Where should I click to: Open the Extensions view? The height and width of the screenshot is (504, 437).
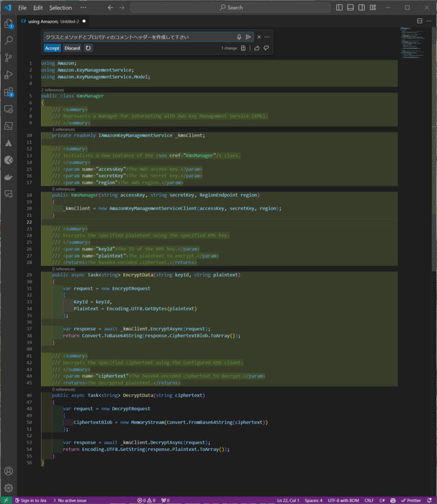click(9, 92)
